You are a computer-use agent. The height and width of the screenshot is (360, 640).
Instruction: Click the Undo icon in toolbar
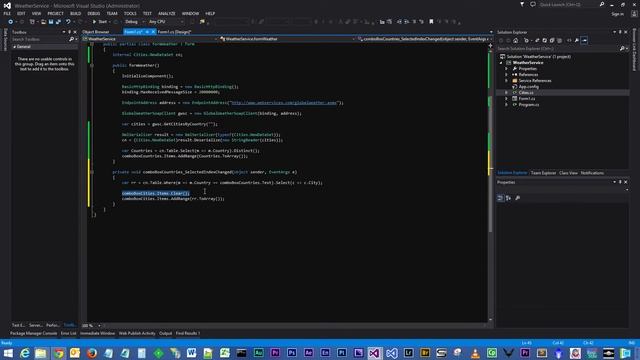click(68, 22)
